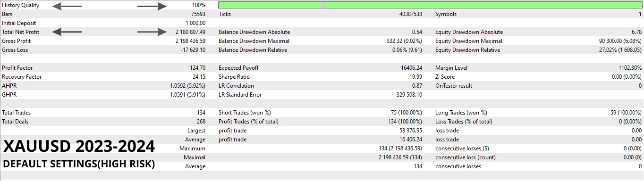Click the green History Quality progress bar
Screen dimensions: 644x181
(430, 5)
